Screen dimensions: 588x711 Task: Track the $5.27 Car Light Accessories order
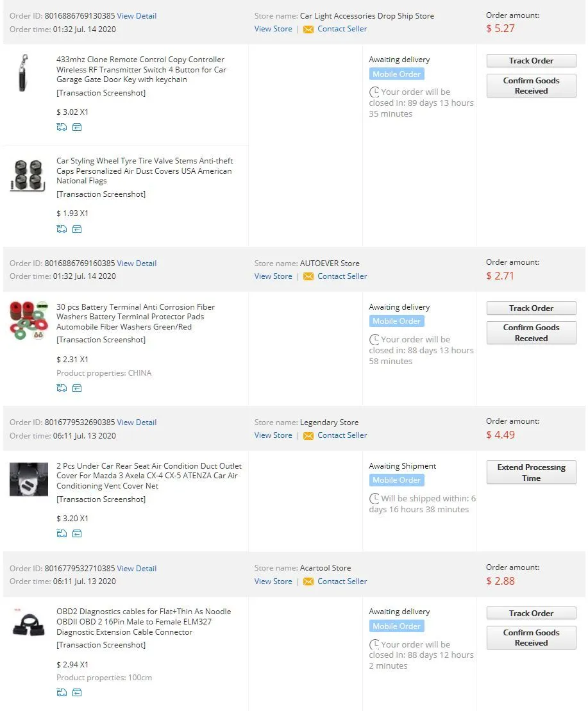coord(531,61)
